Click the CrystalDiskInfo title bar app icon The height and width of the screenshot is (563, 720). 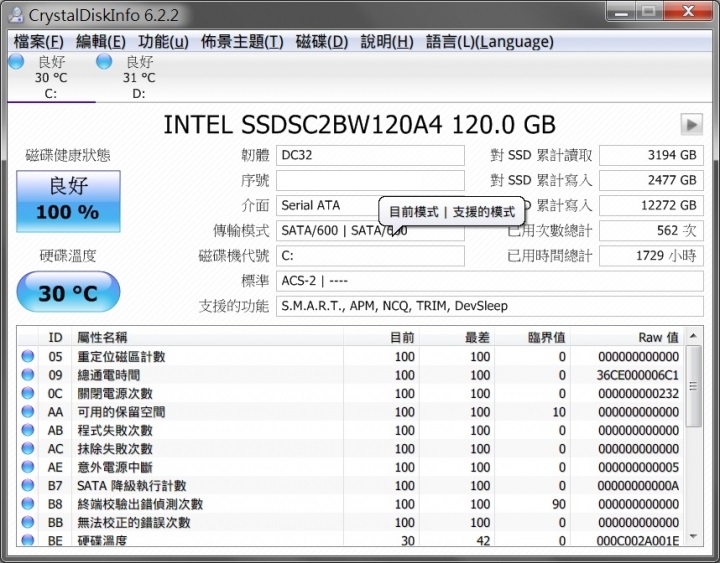pos(16,14)
